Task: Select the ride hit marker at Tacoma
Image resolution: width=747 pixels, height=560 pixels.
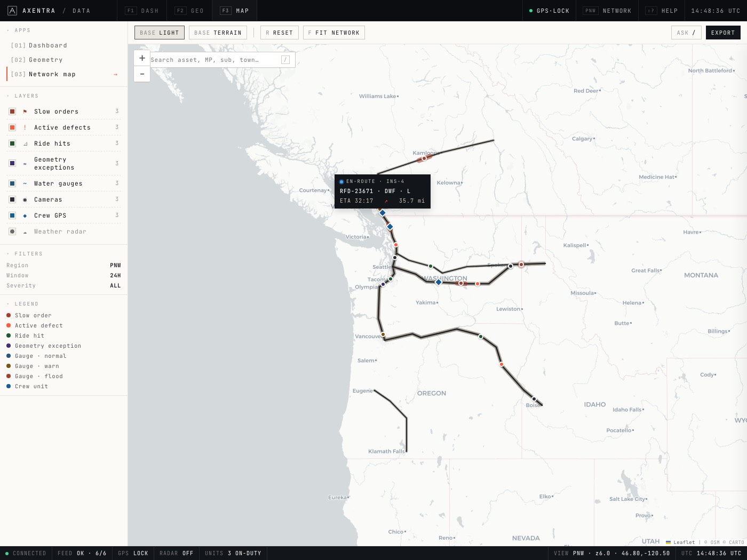Action: [391, 279]
